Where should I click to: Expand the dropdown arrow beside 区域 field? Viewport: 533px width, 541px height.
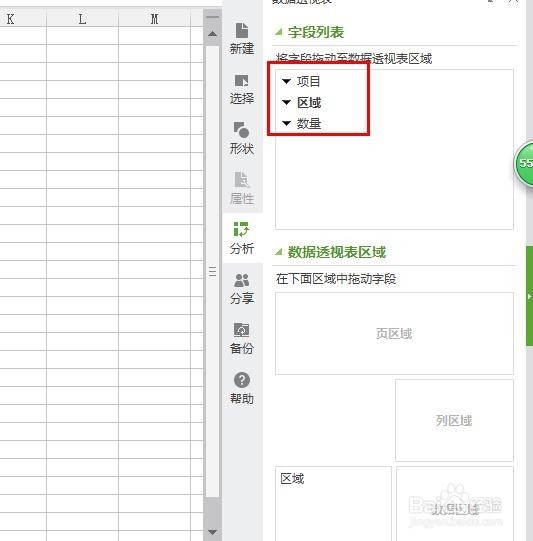[286, 102]
